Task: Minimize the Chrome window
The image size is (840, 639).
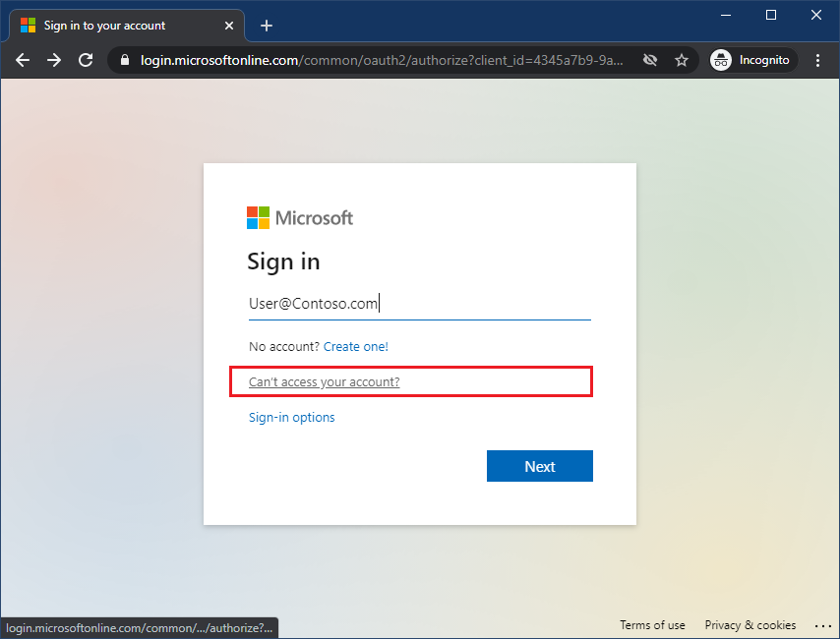Action: click(726, 15)
